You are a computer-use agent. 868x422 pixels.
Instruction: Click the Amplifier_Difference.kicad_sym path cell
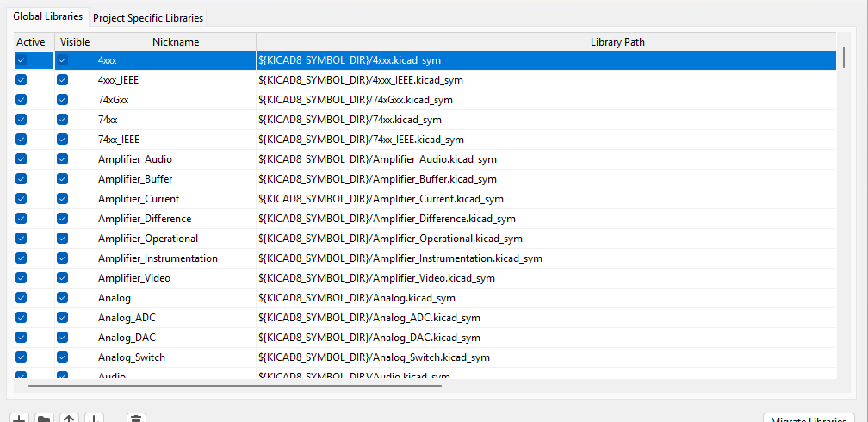pyautogui.click(x=546, y=219)
